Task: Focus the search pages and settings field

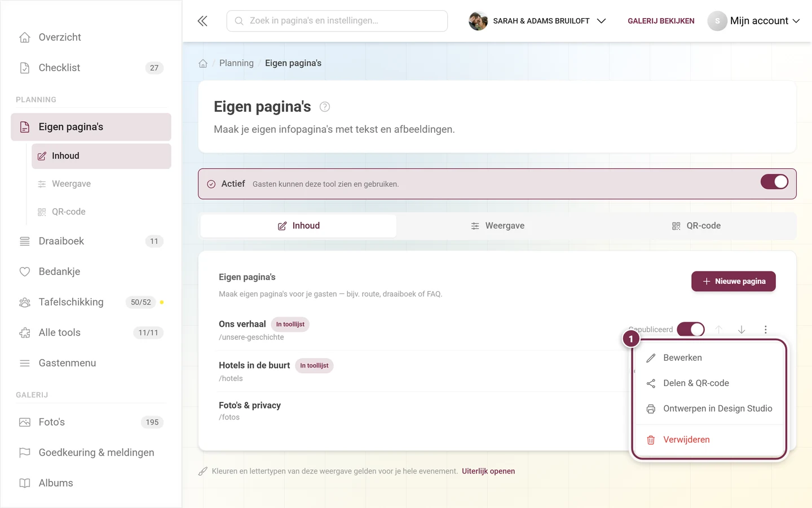Action: click(x=337, y=21)
